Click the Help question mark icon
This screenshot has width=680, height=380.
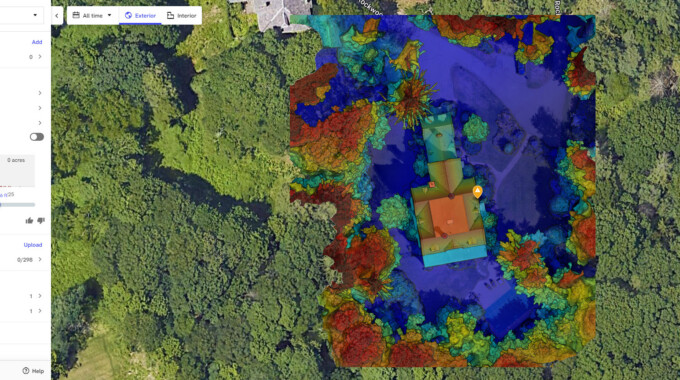(x=26, y=370)
